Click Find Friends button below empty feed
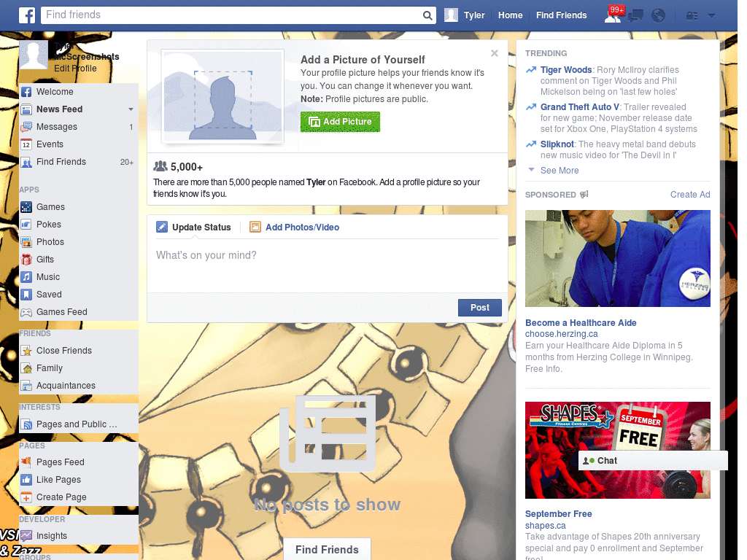The height and width of the screenshot is (560, 747). click(x=327, y=550)
